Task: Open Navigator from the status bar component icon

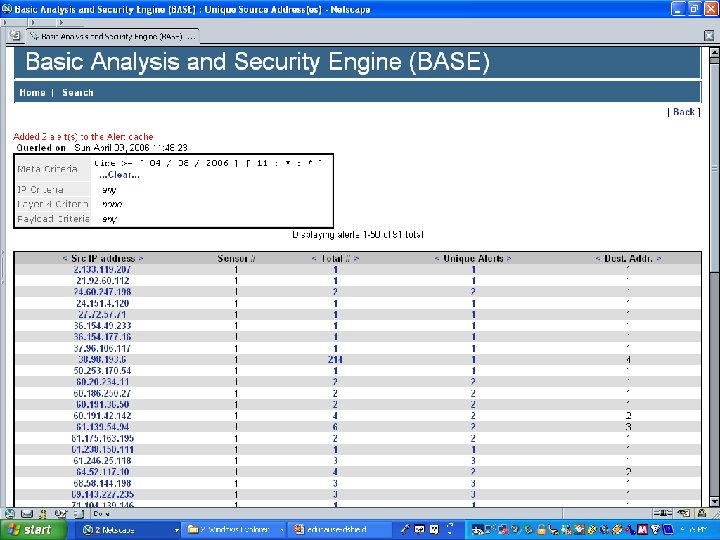Action: (x=10, y=513)
